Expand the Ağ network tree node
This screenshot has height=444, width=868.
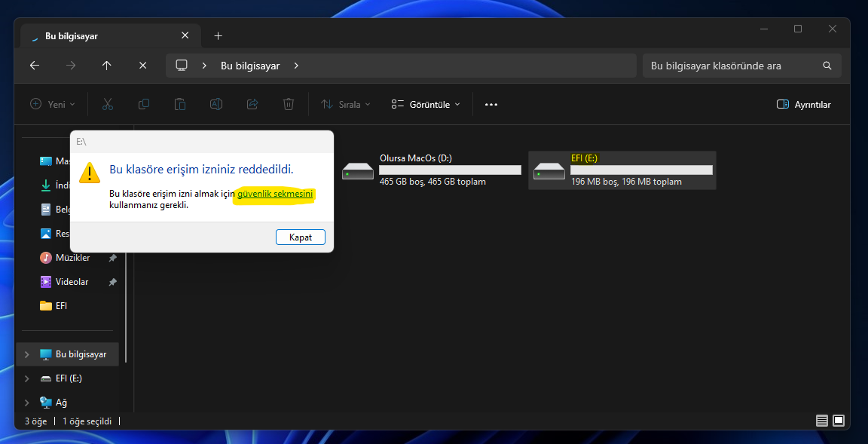pos(28,403)
